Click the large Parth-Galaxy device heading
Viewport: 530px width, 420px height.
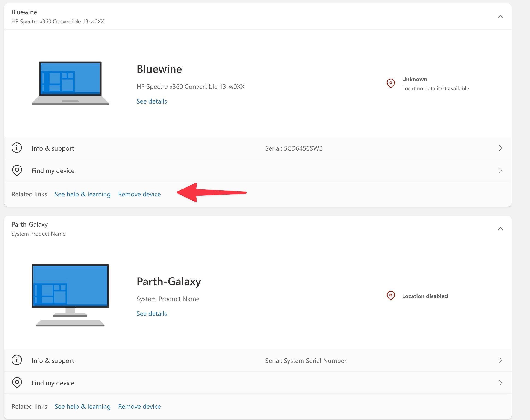[169, 281]
